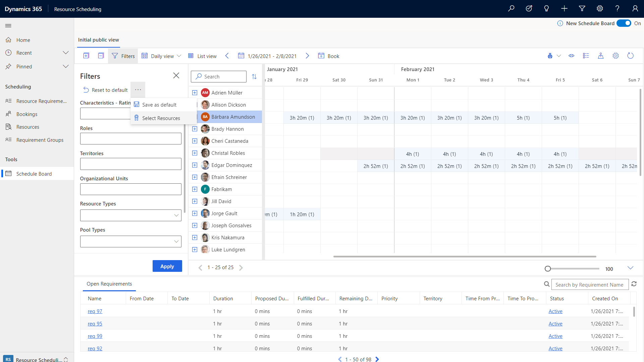The width and height of the screenshot is (644, 362).
Task: Toggle the New Schedule Board switch
Action: 626,23
